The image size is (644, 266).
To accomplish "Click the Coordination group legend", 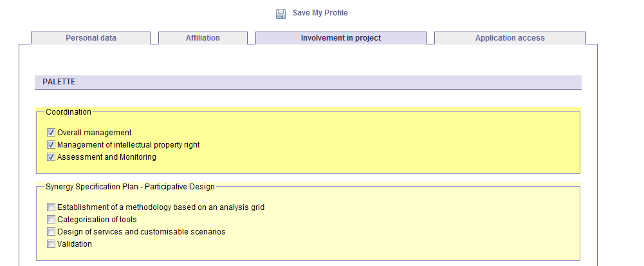I will (68, 112).
